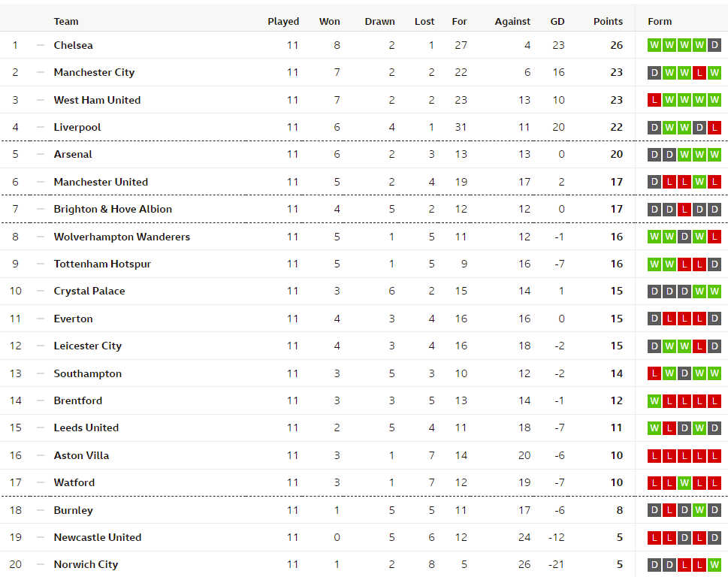This screenshot has height=577, width=728.
Task: Click the Form column header
Action: click(660, 21)
